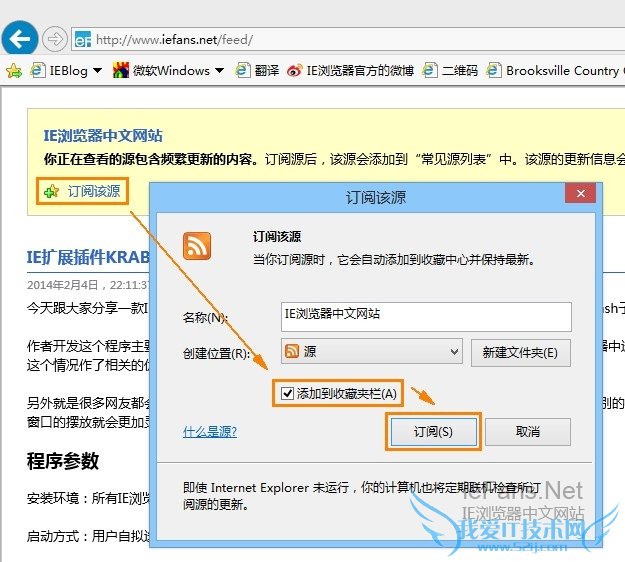
Task: Open the IE浏览器官方的微博 favorite
Action: [350, 71]
